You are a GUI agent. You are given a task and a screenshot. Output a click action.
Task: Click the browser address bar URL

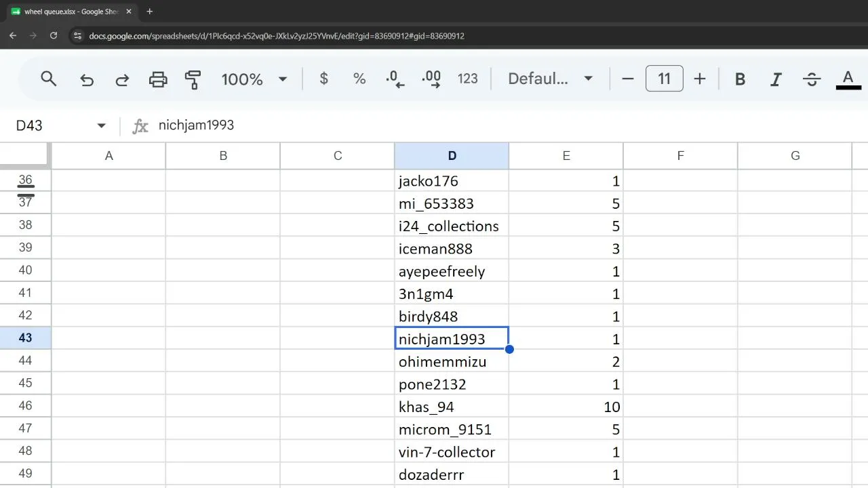coord(277,36)
